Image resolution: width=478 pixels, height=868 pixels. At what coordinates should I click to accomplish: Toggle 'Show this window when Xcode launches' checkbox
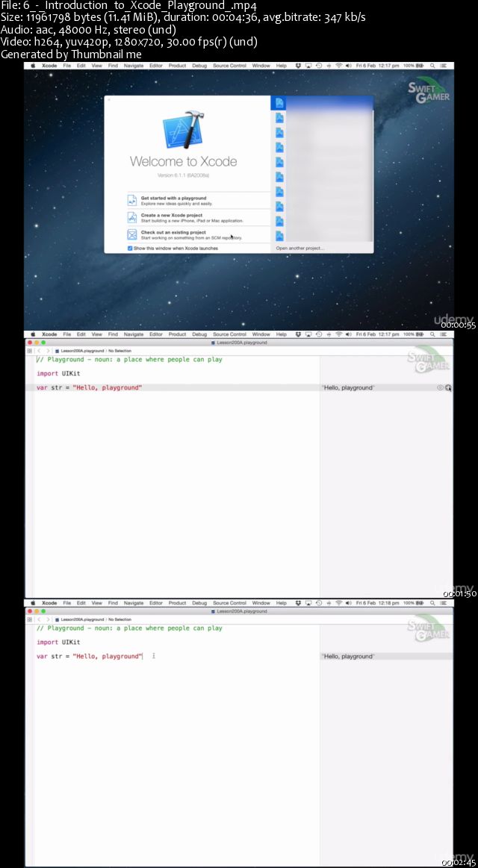click(x=130, y=248)
